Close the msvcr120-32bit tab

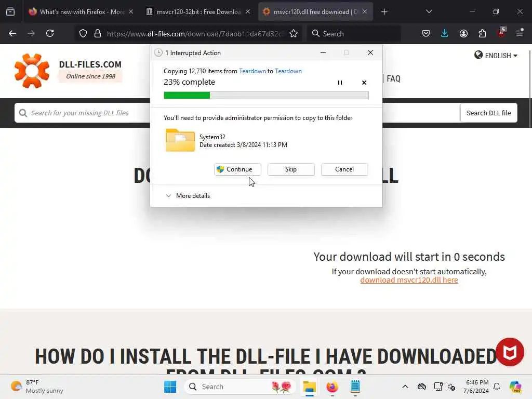click(248, 11)
